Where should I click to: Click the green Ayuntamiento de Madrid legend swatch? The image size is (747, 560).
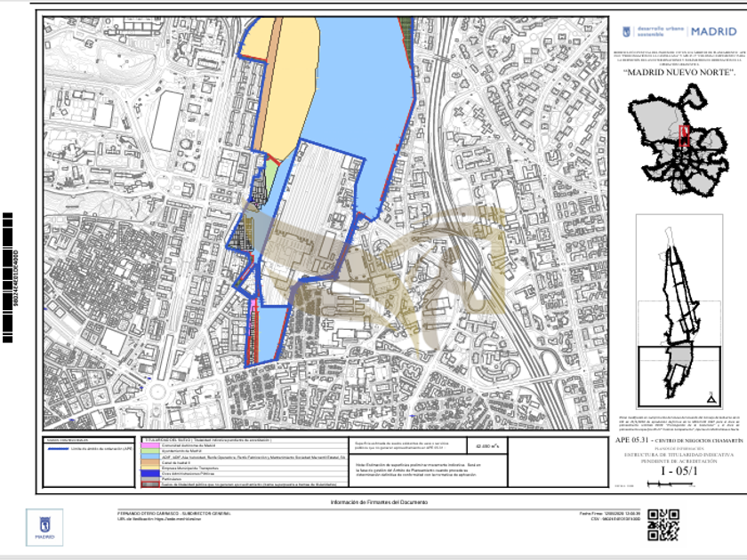pos(150,451)
